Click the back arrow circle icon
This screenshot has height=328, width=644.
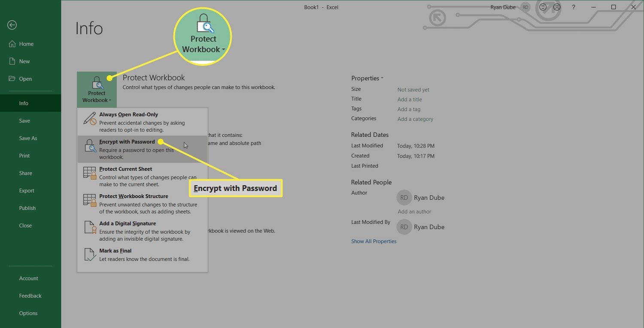(x=12, y=25)
